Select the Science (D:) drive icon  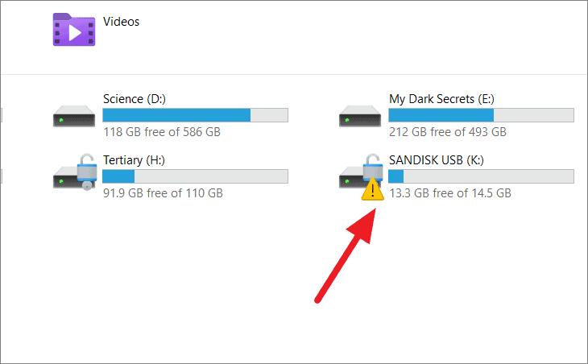pyautogui.click(x=74, y=116)
